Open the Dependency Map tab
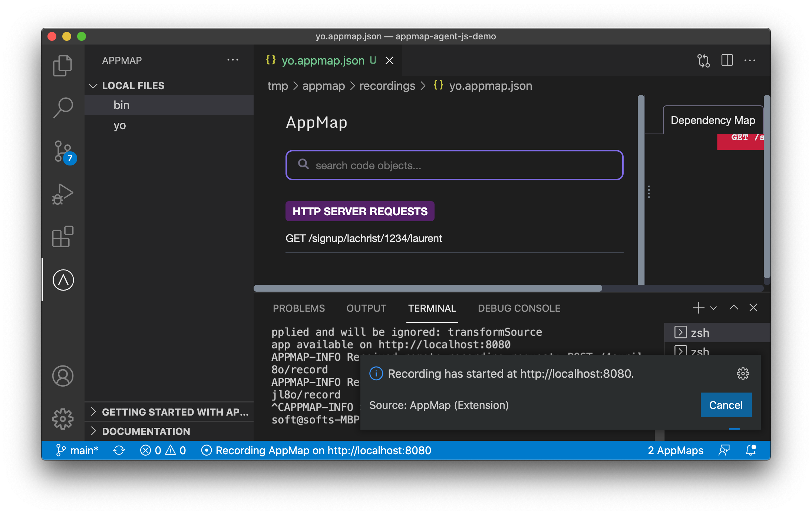Screen dimensions: 812x515 pyautogui.click(x=712, y=119)
